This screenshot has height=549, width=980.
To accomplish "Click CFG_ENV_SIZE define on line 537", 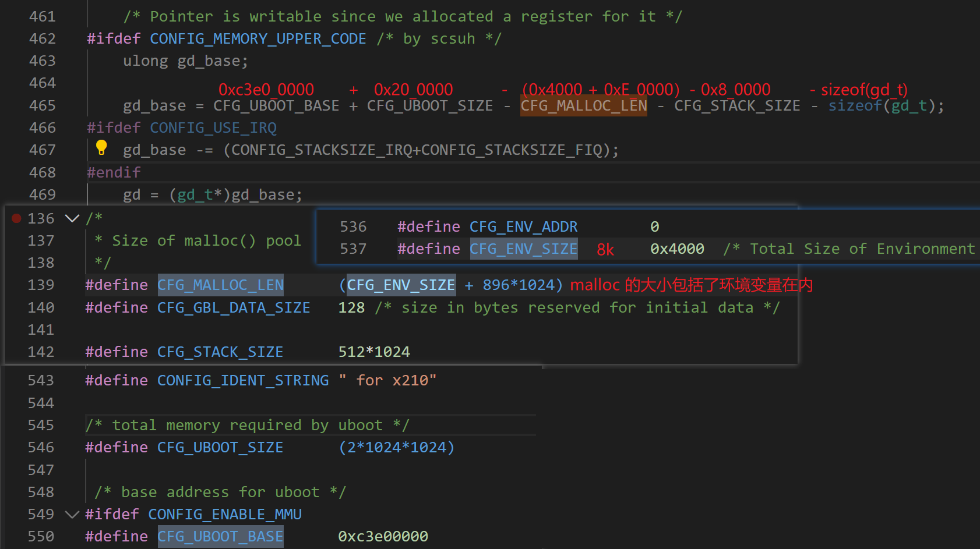I will 524,249.
